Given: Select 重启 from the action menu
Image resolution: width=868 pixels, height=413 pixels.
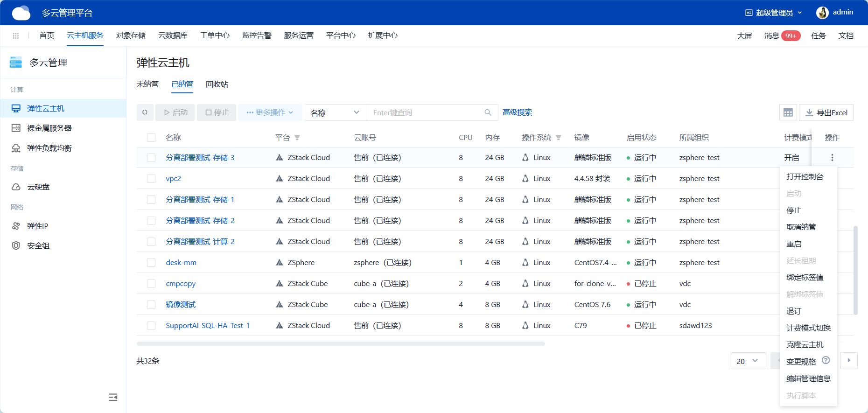Looking at the screenshot, I should pyautogui.click(x=808, y=244).
